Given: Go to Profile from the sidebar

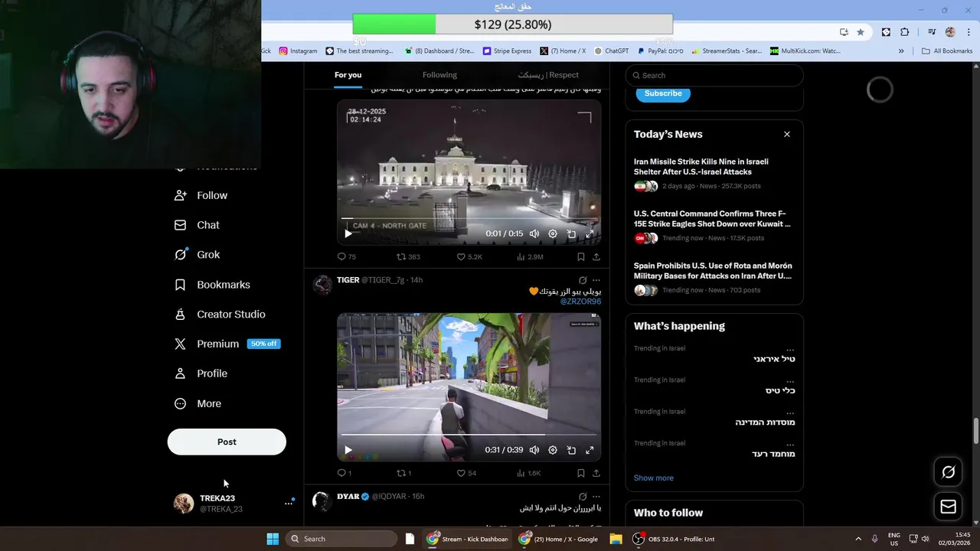Looking at the screenshot, I should tap(201, 373).
